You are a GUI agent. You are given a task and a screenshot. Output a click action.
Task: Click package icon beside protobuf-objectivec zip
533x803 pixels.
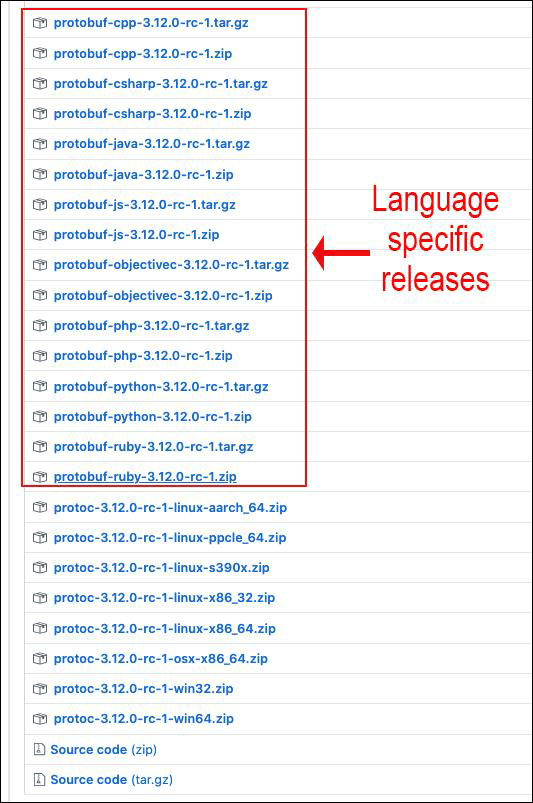click(40, 295)
